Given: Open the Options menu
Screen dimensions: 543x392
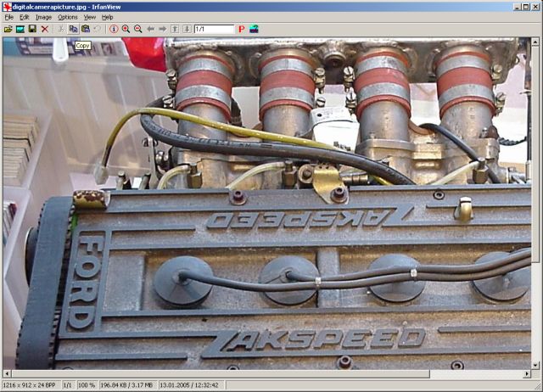Looking at the screenshot, I should pos(68,17).
